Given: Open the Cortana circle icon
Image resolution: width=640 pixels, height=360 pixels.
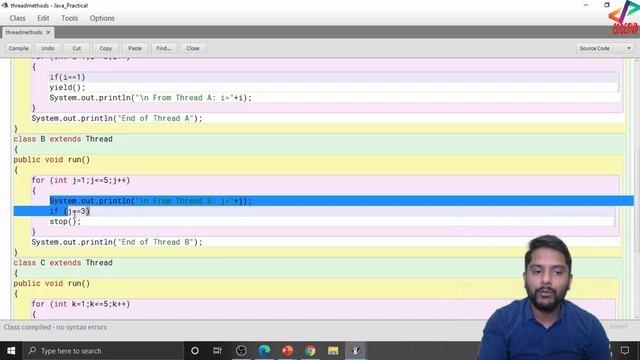Looking at the screenshot, I should [195, 351].
